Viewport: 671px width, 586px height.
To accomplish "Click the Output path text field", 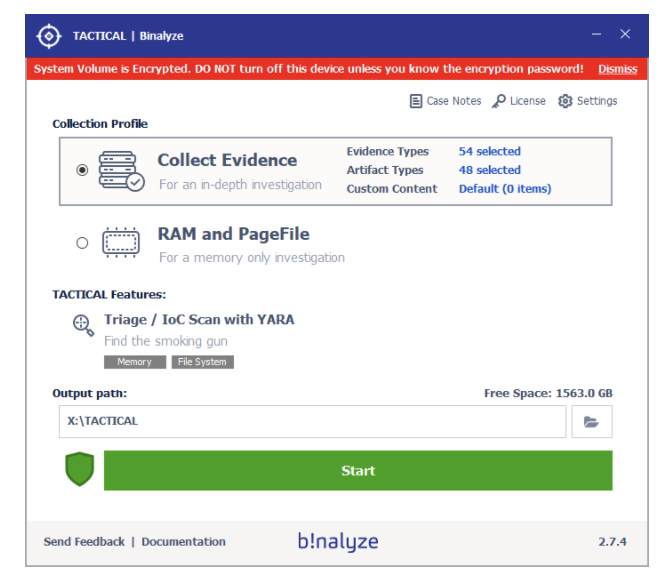I will point(312,422).
